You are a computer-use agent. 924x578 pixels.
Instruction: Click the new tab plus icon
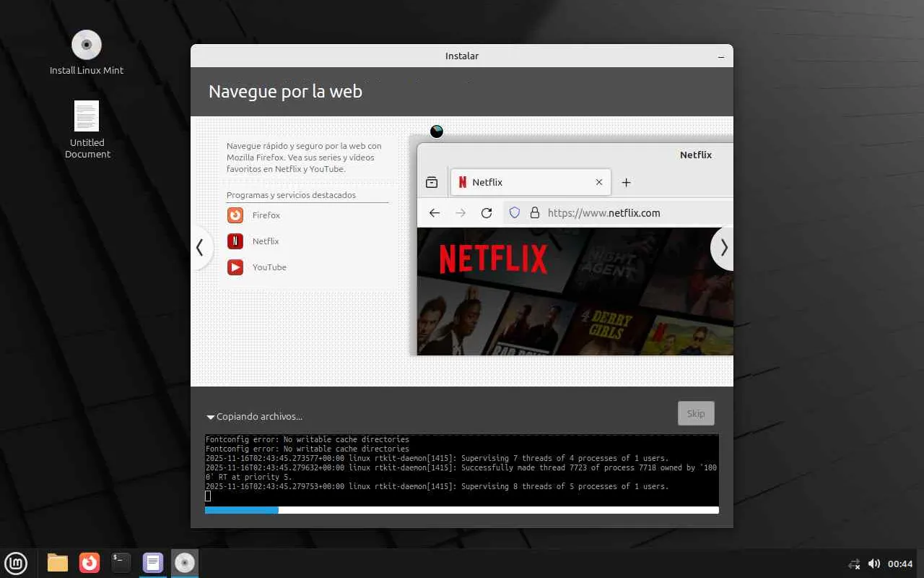pyautogui.click(x=627, y=182)
